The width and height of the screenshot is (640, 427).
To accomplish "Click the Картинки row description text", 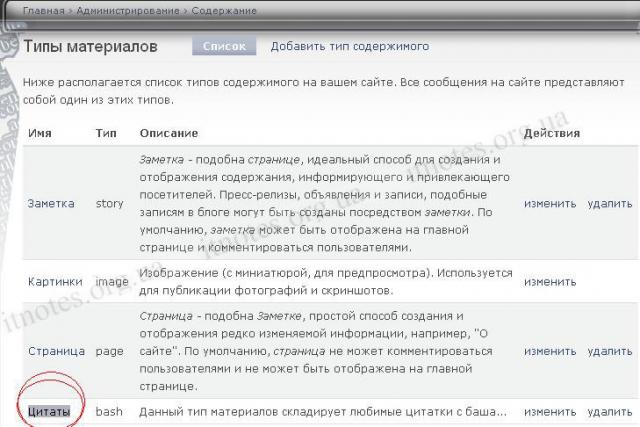I will coord(326,282).
